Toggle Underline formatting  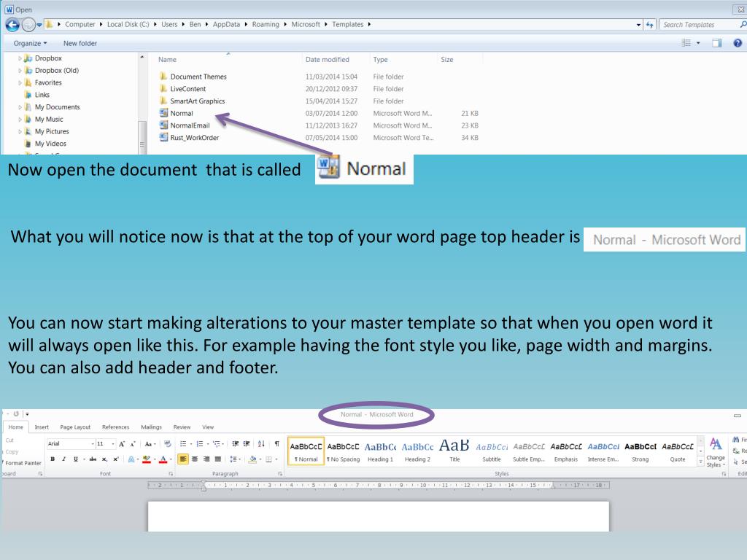tap(75, 459)
